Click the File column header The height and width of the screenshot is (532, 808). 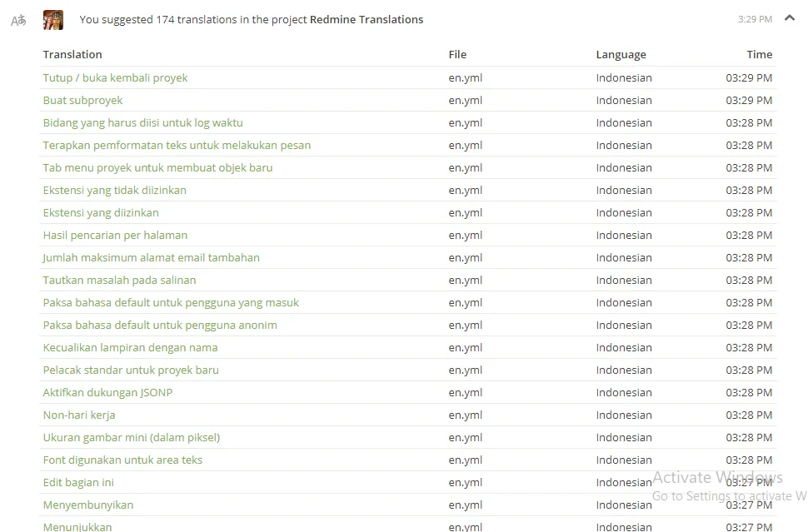[x=457, y=55]
